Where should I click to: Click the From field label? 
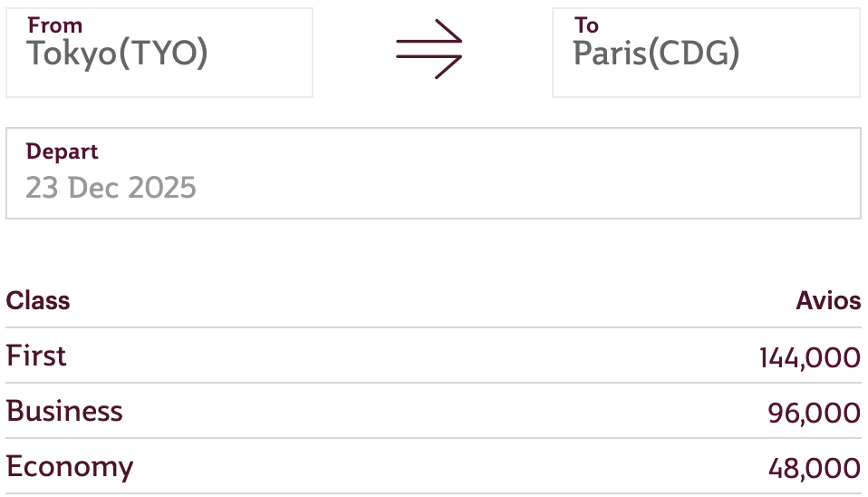coord(54,25)
